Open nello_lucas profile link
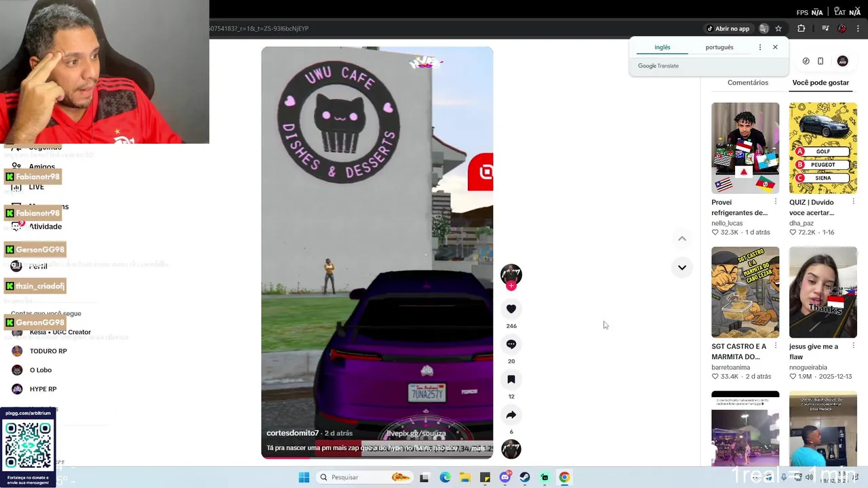Viewport: 868px width, 488px height. pos(727,223)
